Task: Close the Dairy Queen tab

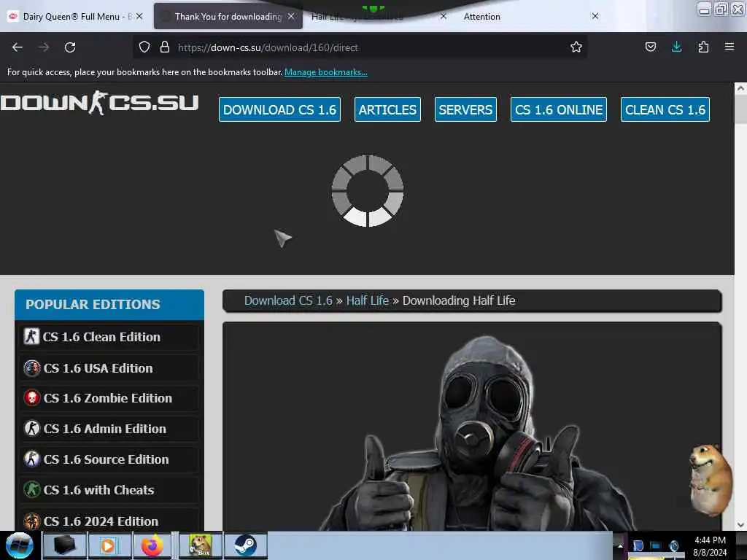Action: click(x=139, y=16)
